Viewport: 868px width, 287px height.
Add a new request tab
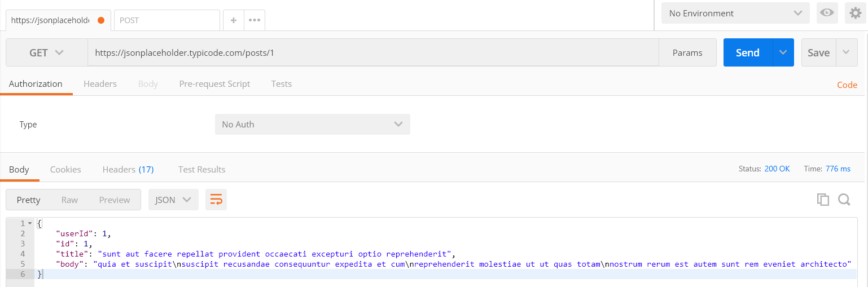point(234,20)
